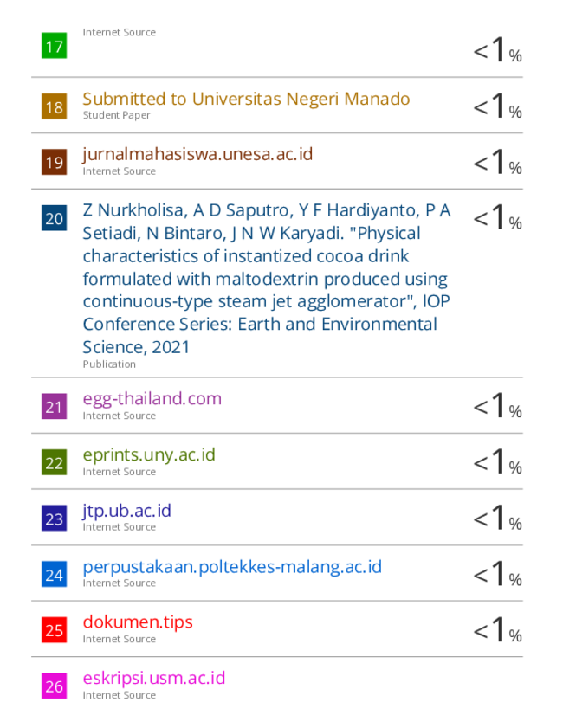Viewport: 563px width, 728px height.
Task: Select the olive green badge numbered 22
Action: pos(54,462)
